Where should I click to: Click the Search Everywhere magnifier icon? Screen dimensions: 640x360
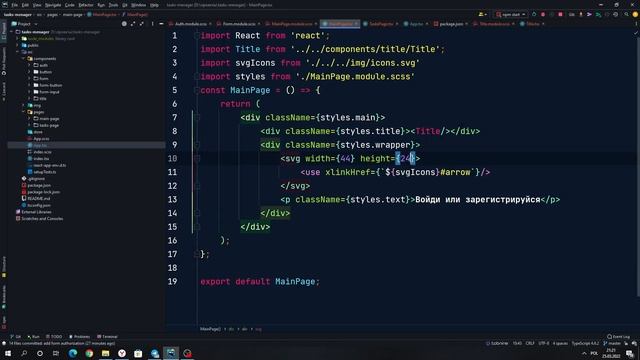(x=626, y=14)
